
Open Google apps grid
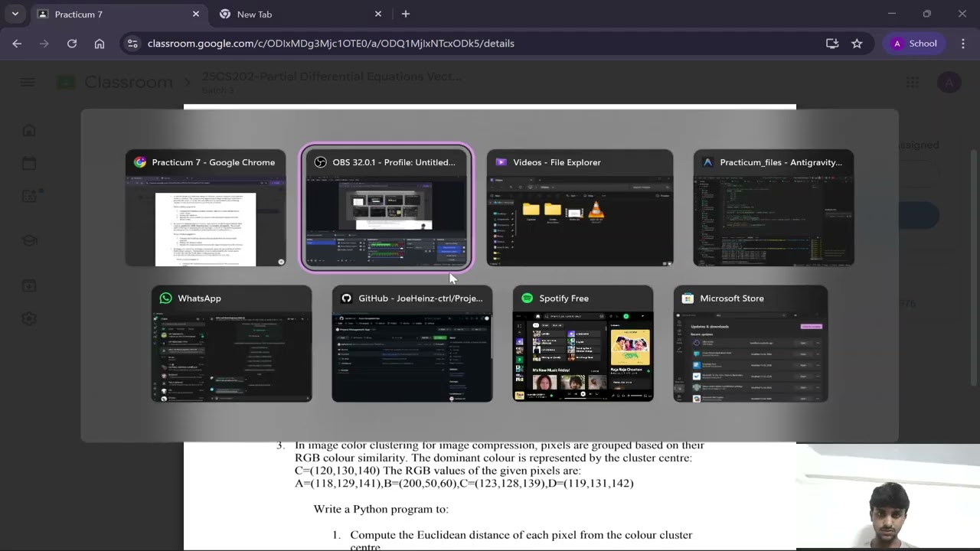(913, 83)
